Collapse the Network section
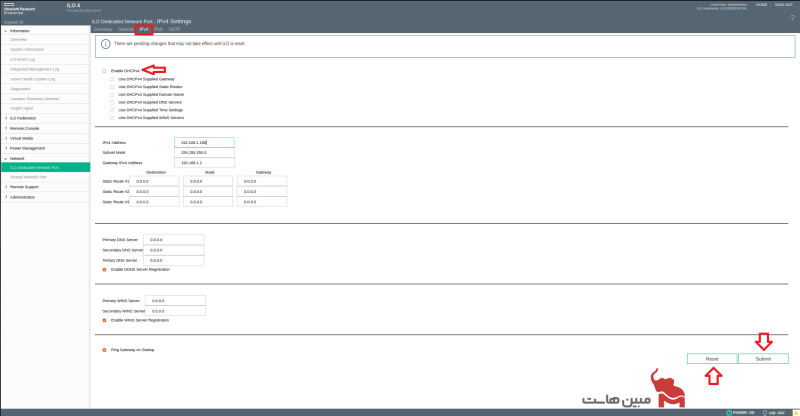 [x=6, y=158]
